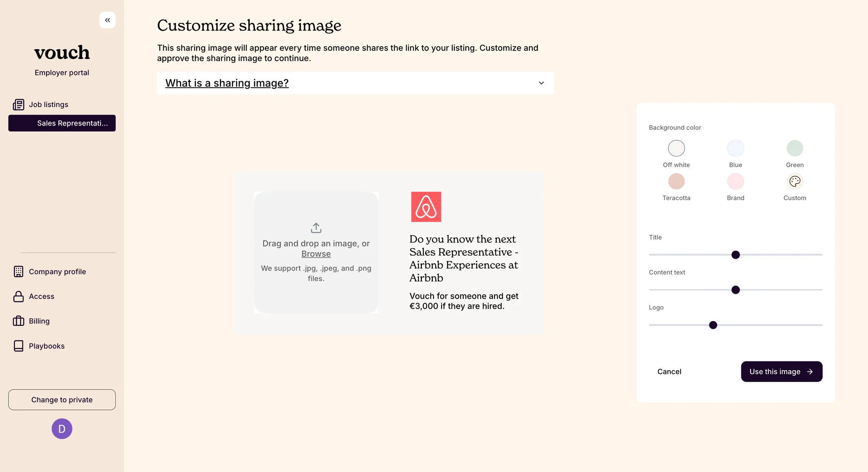Screen dimensions: 868x472
Task: Choose the Brand background color swatch
Action: point(735,182)
